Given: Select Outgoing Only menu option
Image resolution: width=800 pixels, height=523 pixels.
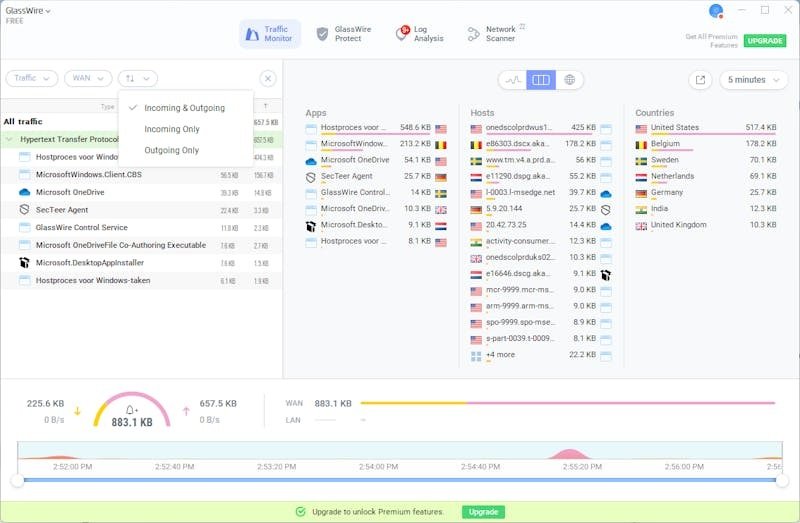Looking at the screenshot, I should pyautogui.click(x=171, y=150).
